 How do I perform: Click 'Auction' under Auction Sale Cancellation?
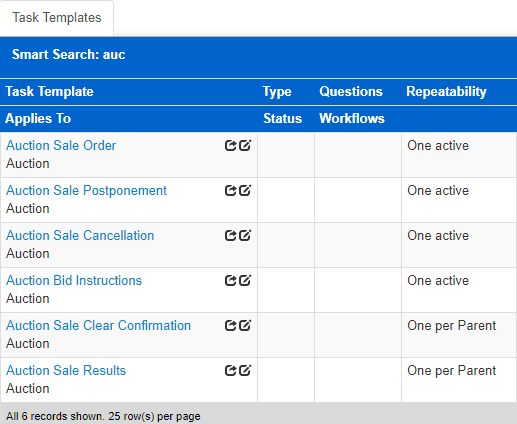point(28,253)
